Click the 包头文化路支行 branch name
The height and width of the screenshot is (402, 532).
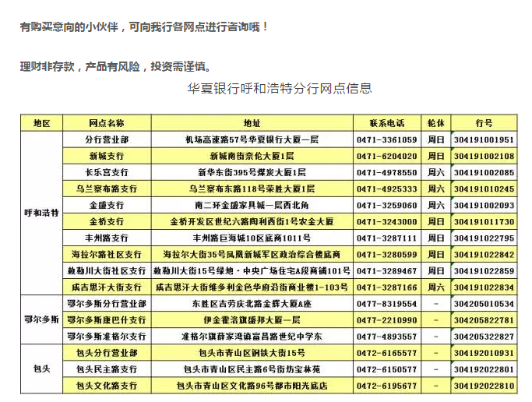coord(107,386)
